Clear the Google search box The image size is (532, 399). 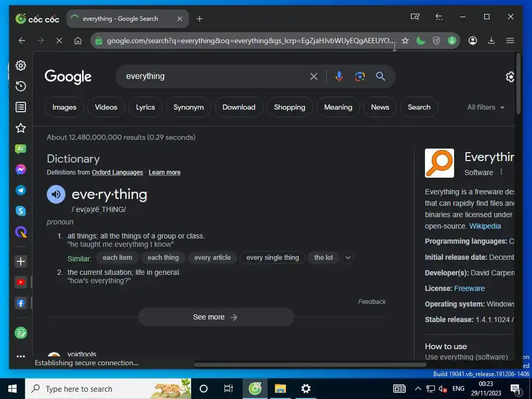314,76
